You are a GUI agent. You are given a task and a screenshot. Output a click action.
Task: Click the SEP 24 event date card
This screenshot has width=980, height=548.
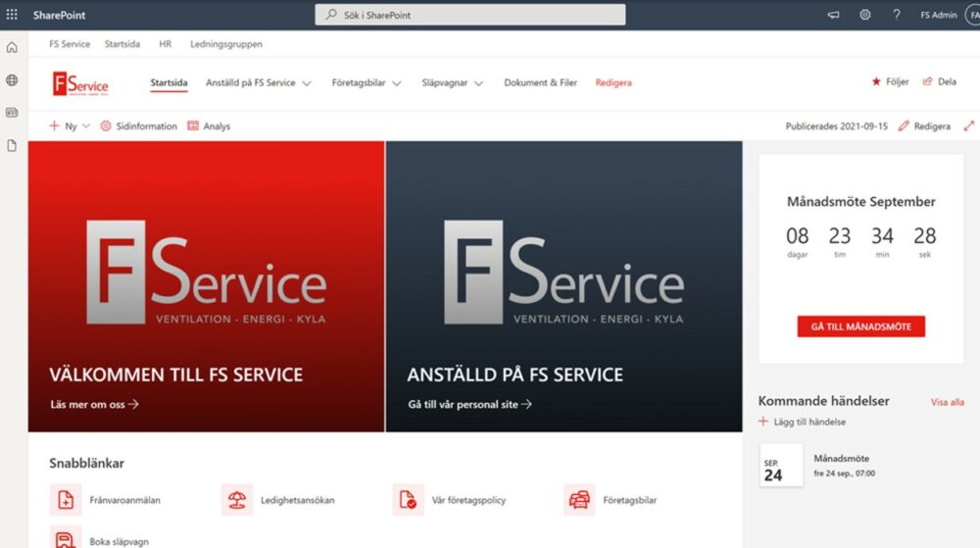[x=781, y=466]
